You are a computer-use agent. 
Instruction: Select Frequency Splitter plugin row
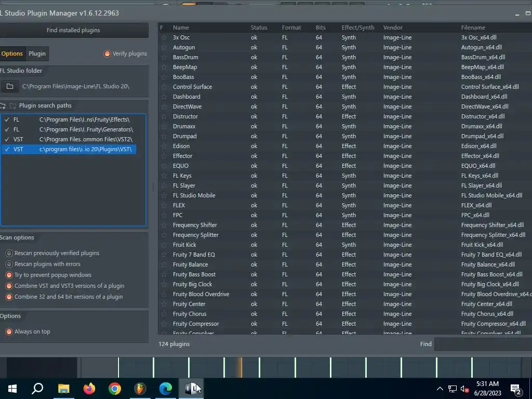[345, 235]
